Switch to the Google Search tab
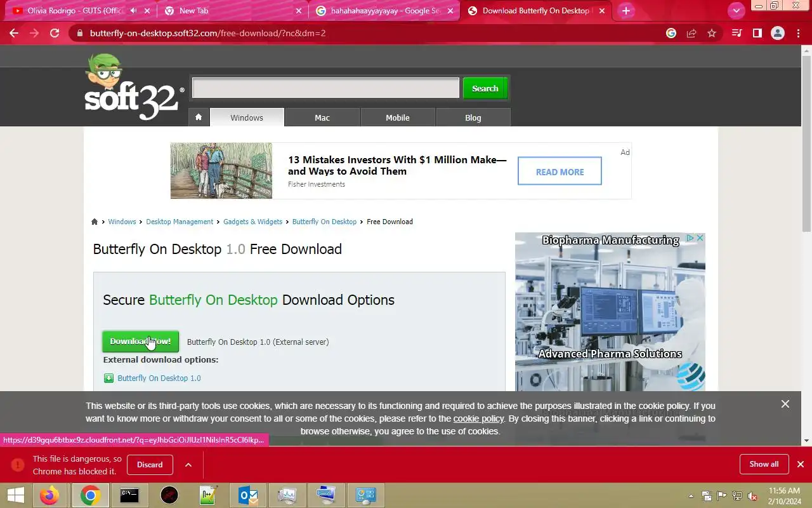 click(x=384, y=11)
